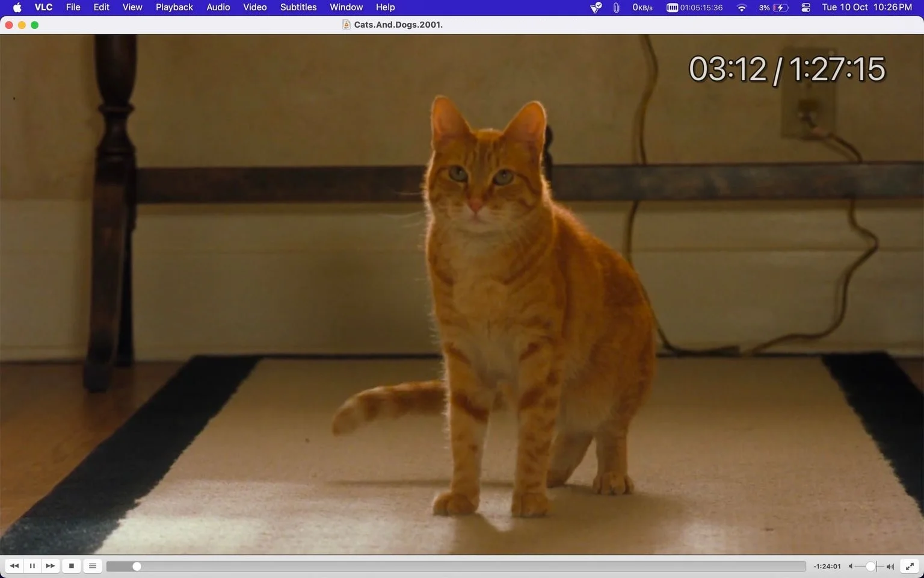Viewport: 924px width, 578px height.
Task: Toggle remaining time display -1:24:01
Action: tap(827, 567)
